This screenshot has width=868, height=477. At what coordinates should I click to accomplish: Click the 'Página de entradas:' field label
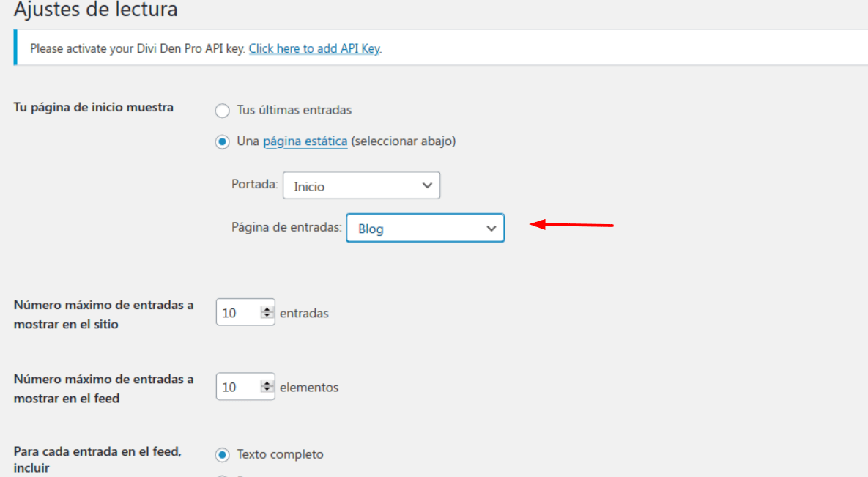click(286, 227)
